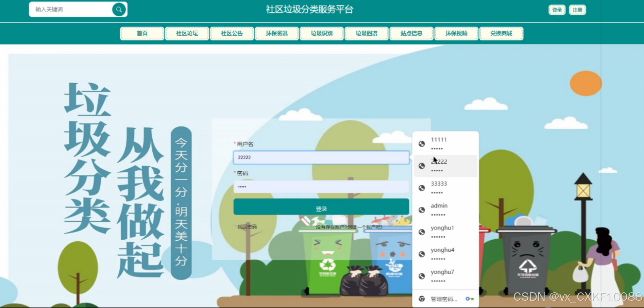This screenshot has height=308, width=644.
Task: Click the create-an-account link below login
Action: [x=349, y=227]
